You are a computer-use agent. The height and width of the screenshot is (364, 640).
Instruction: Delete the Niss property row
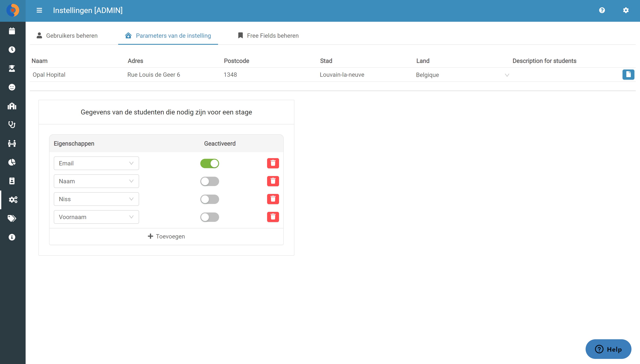click(x=273, y=199)
